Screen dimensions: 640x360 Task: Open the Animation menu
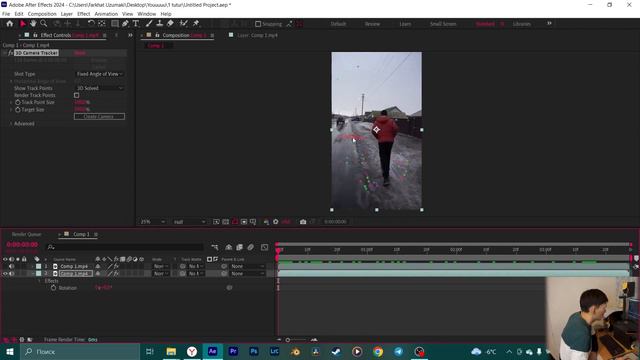coord(106,14)
